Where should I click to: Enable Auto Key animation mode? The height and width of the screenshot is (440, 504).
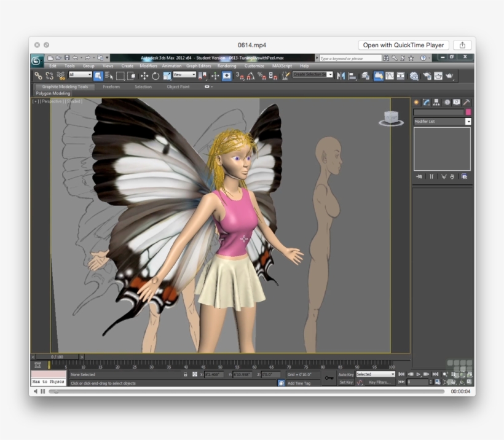(346, 374)
